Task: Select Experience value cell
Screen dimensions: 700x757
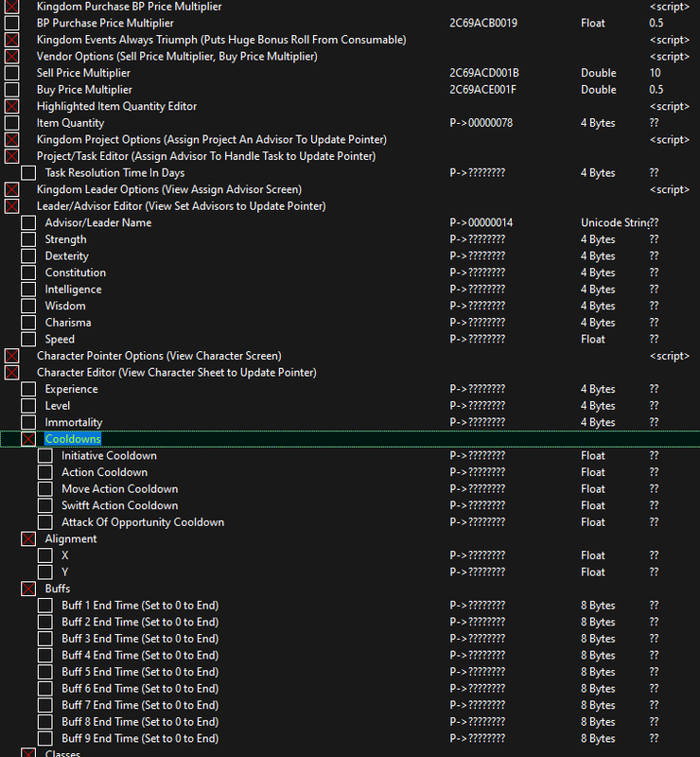Action: [x=654, y=389]
